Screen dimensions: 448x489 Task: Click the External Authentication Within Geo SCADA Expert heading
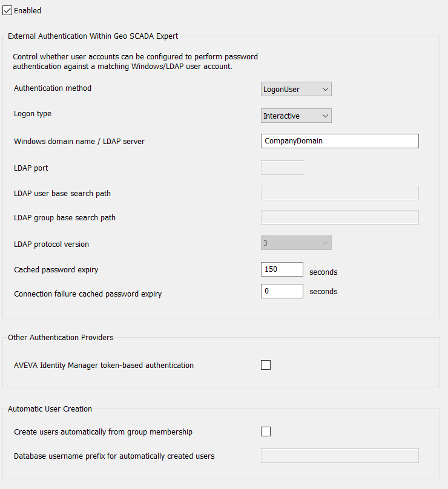pyautogui.click(x=93, y=36)
